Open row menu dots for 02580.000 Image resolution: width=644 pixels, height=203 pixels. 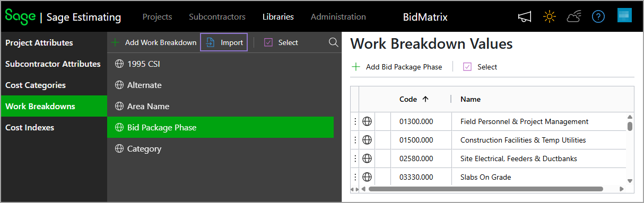355,158
